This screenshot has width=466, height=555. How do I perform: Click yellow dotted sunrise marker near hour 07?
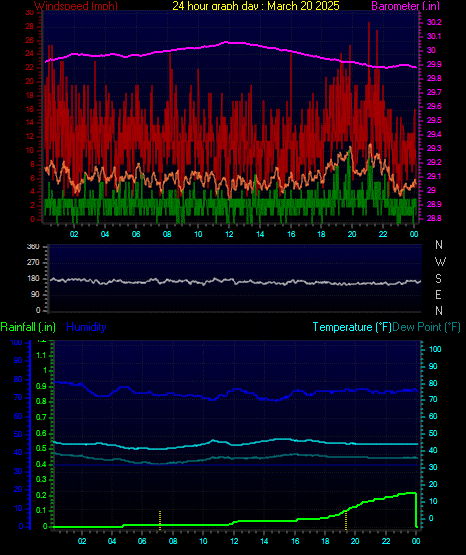[x=160, y=520]
